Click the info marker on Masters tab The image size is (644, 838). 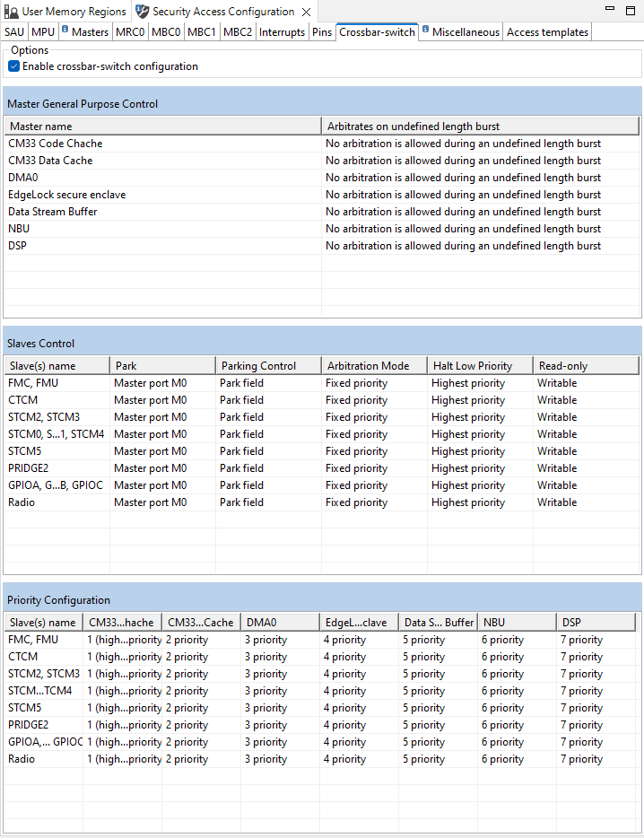[x=65, y=29]
